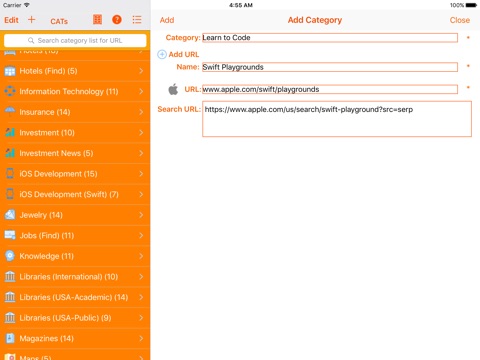
Task: Tap the battery indicator in status bar
Action: click(471, 5)
